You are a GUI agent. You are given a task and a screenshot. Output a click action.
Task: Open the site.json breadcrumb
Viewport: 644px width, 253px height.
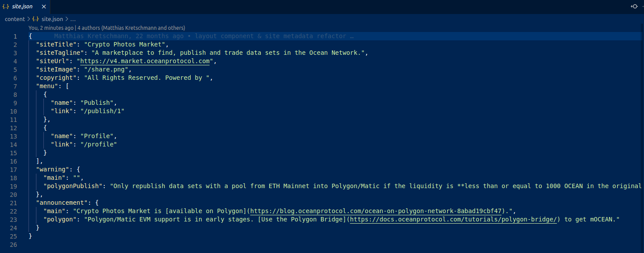(52, 19)
